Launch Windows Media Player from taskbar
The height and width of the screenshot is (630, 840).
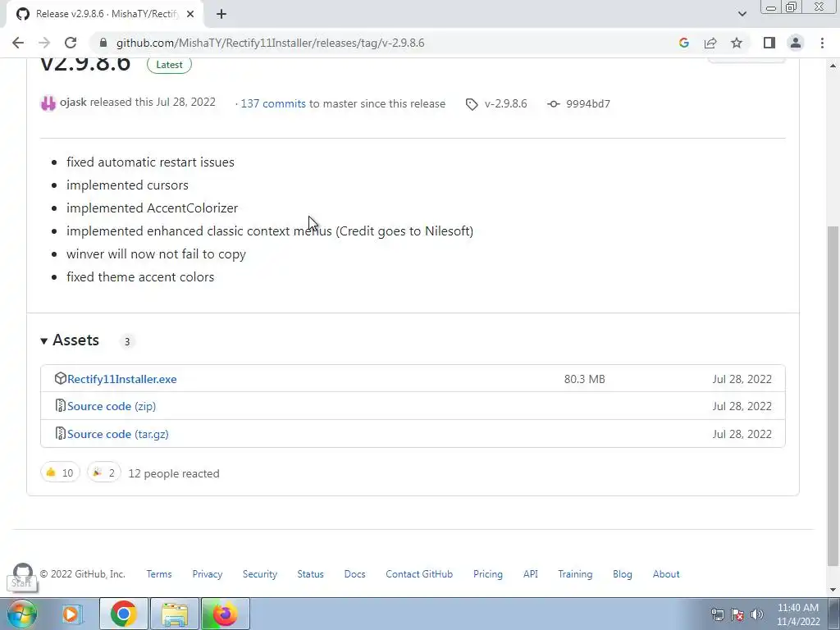pyautogui.click(x=71, y=614)
